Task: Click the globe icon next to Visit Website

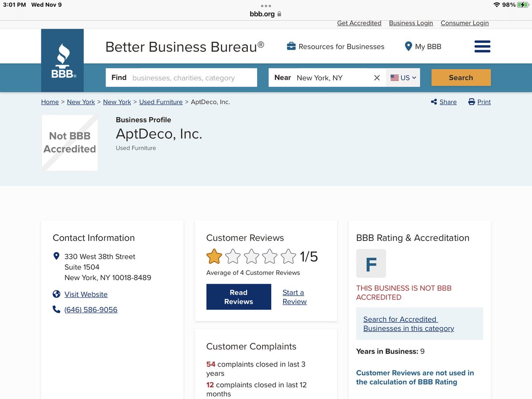Action: point(56,294)
